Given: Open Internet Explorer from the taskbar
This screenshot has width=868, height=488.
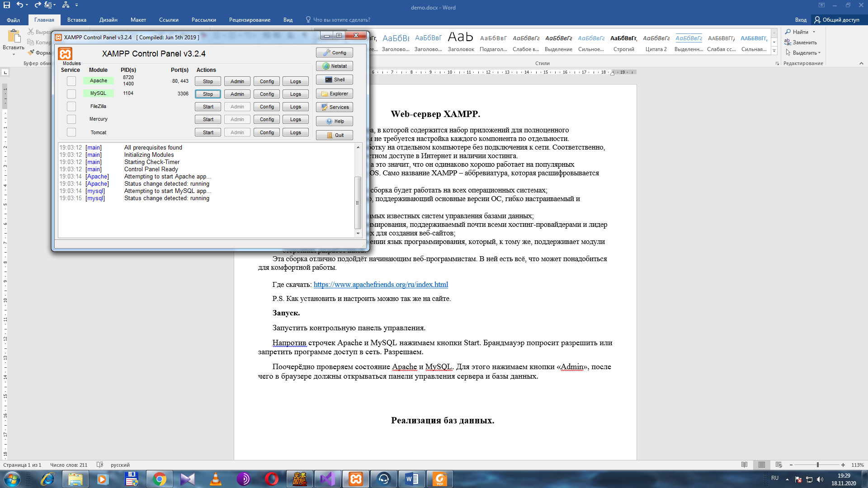Looking at the screenshot, I should (x=47, y=479).
